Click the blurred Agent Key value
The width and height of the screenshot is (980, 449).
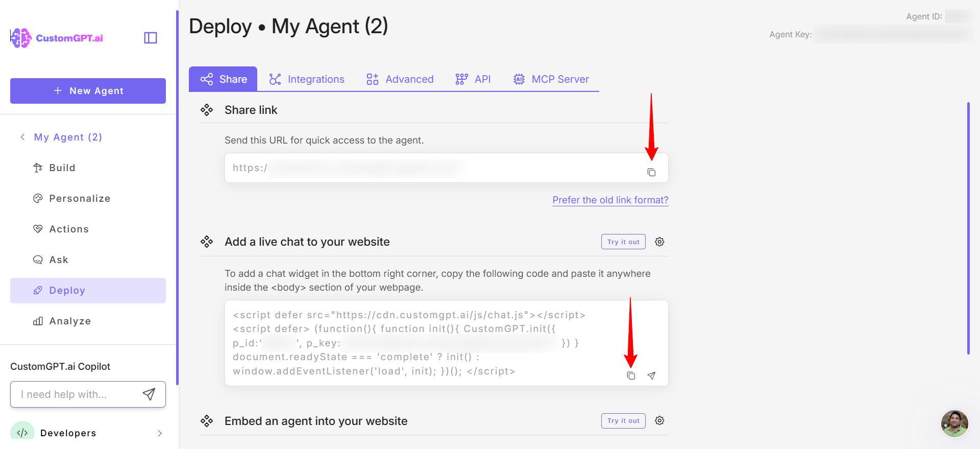click(893, 34)
